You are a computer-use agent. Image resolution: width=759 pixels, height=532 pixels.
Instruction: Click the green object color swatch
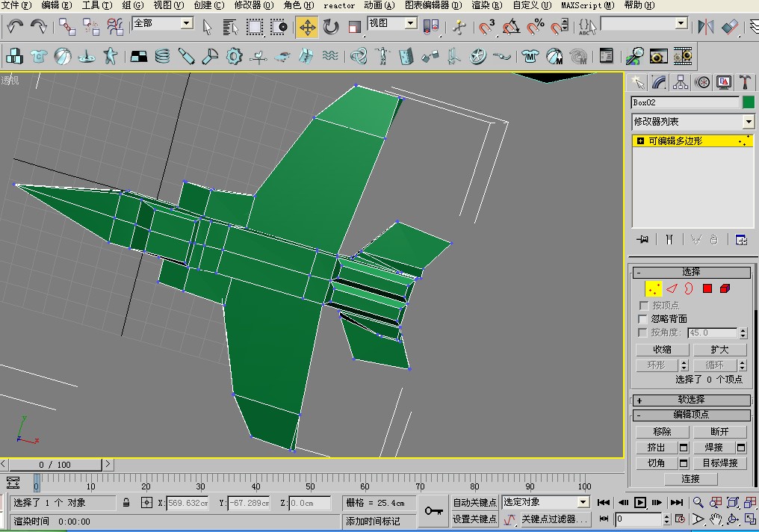pos(749,102)
